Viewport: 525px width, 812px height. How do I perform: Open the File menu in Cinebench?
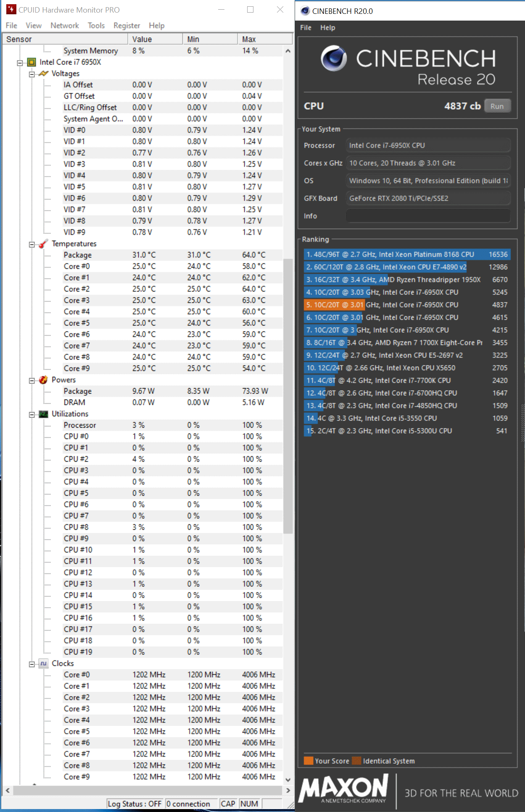click(x=306, y=28)
